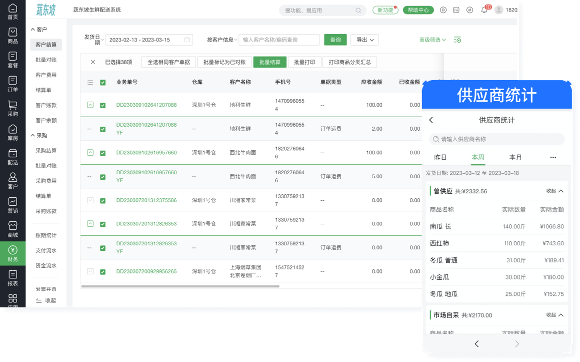Click the picture-like icon left of the bell
Image resolution: width=580 pixels, height=362 pixels.
[x=456, y=10]
